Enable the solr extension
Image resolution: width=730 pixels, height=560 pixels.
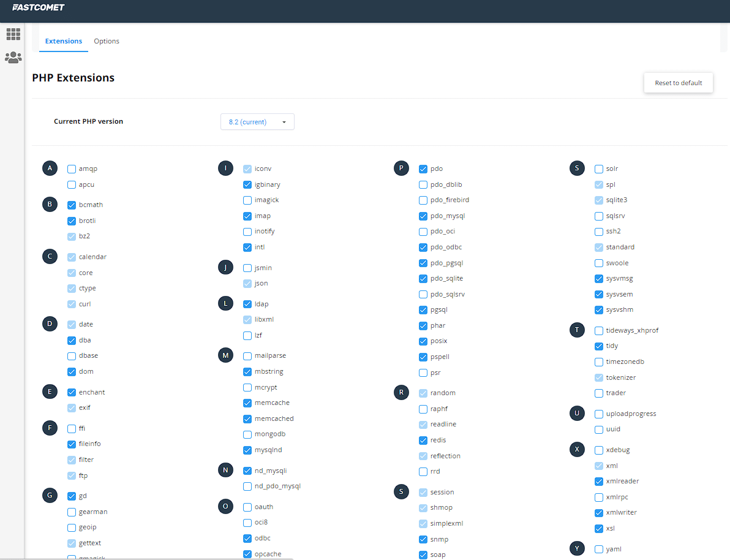click(x=599, y=169)
